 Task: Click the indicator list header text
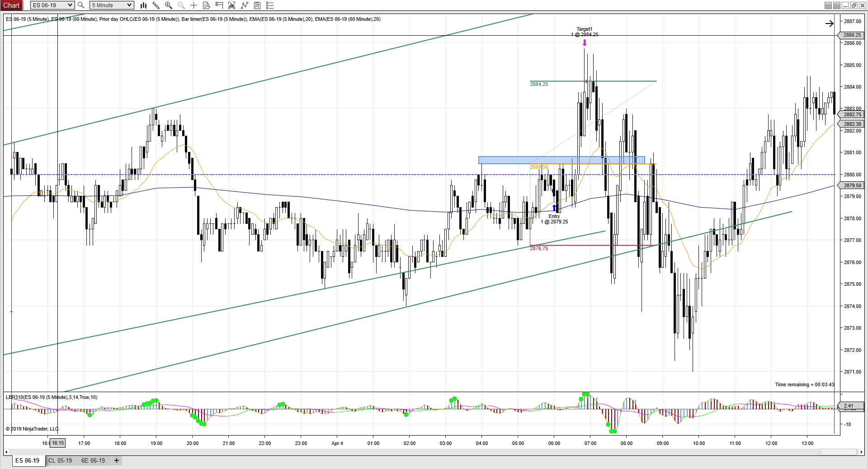click(x=193, y=19)
